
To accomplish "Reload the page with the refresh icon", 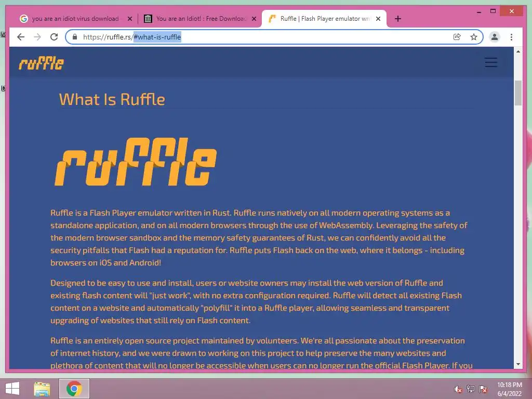I will pos(54,37).
